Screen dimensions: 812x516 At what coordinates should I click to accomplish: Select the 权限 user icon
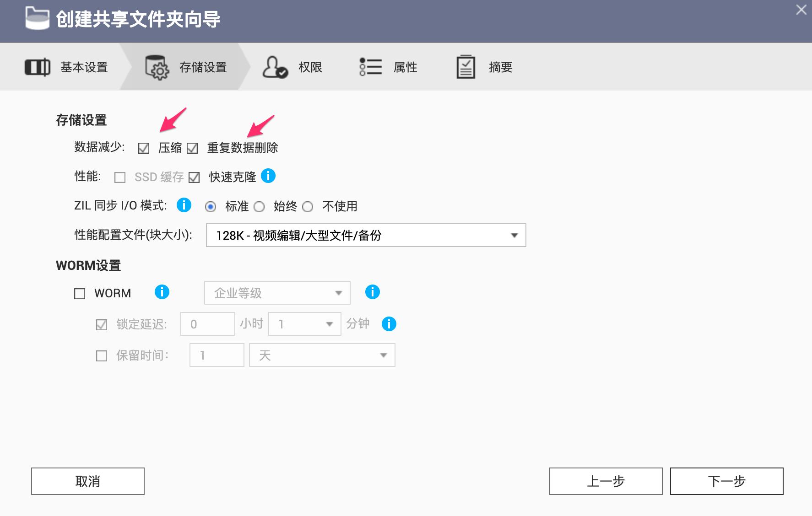274,67
